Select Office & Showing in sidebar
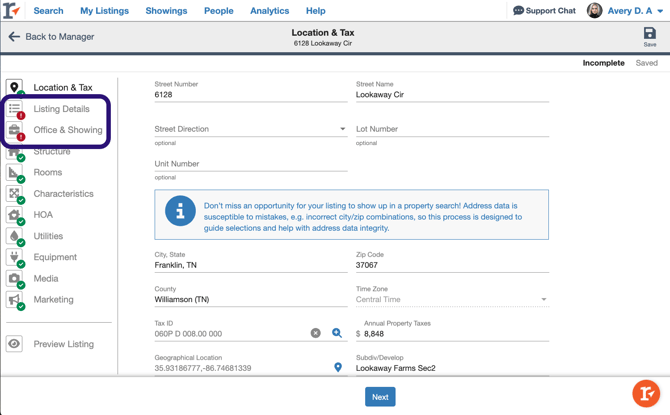 [67, 130]
